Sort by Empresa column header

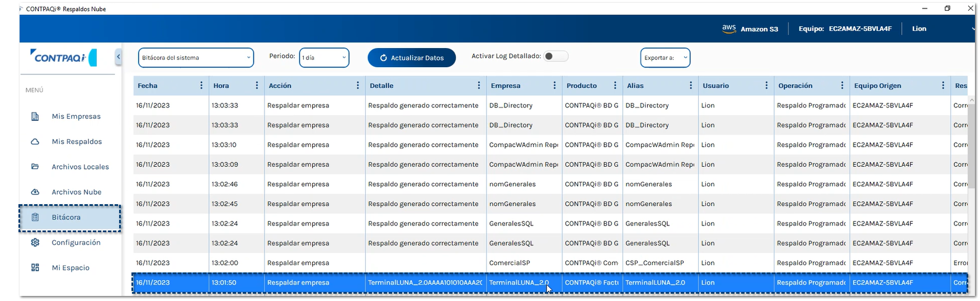click(506, 86)
